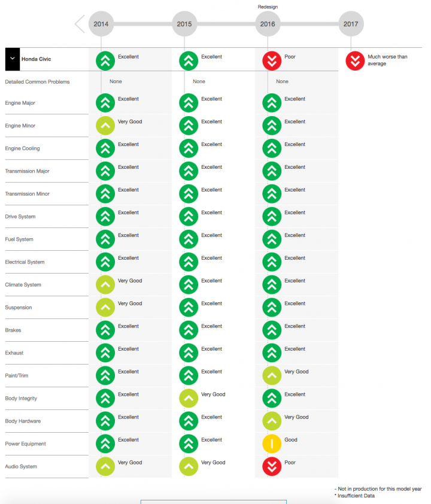This screenshot has width=431, height=504.
Task: Click 2016 Paint/Trim Very Good icon
Action: pyautogui.click(x=272, y=375)
